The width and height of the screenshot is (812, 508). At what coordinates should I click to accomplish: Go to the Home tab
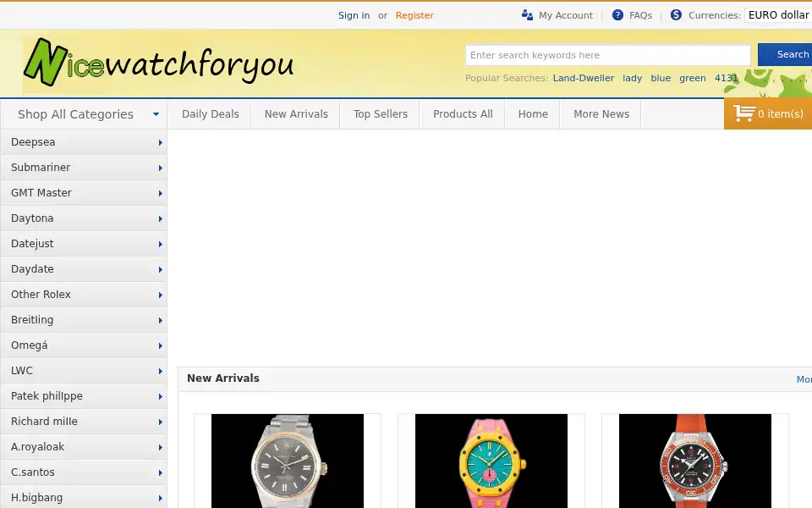533,114
